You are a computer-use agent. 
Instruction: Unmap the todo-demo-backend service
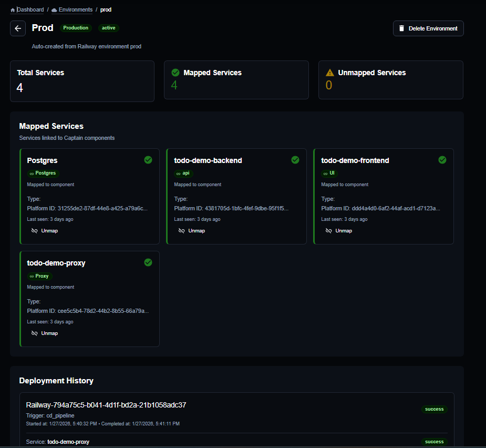[x=192, y=231]
